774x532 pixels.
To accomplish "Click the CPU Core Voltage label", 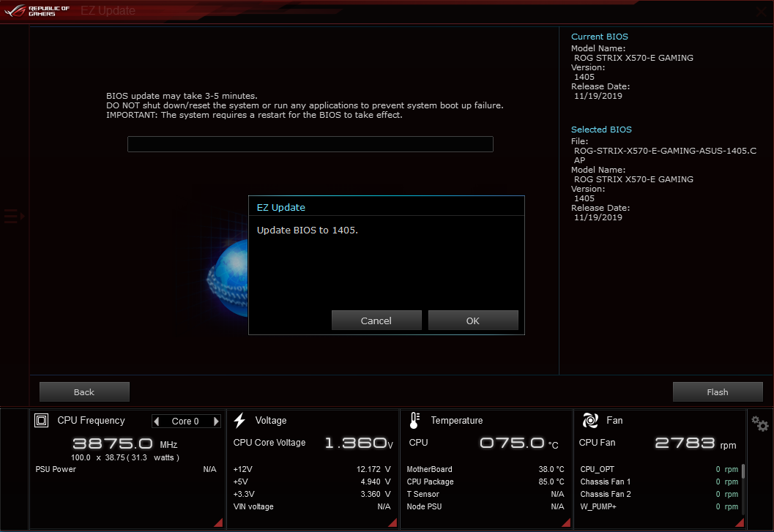I will 269,443.
